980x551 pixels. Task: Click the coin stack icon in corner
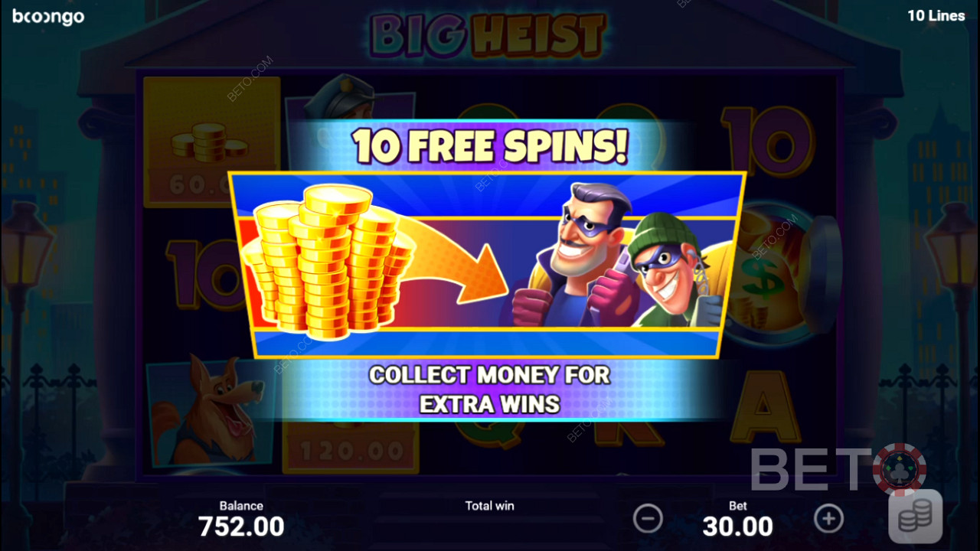[915, 517]
